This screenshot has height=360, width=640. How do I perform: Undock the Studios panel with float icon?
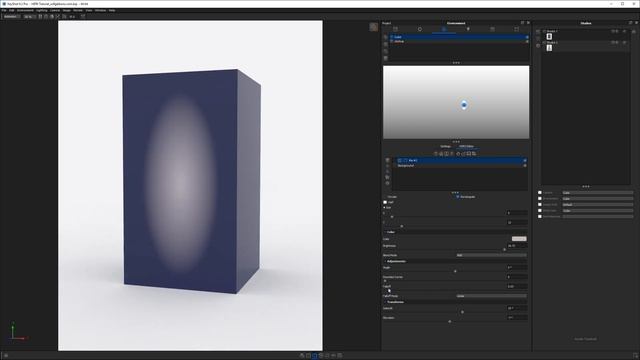click(630, 23)
